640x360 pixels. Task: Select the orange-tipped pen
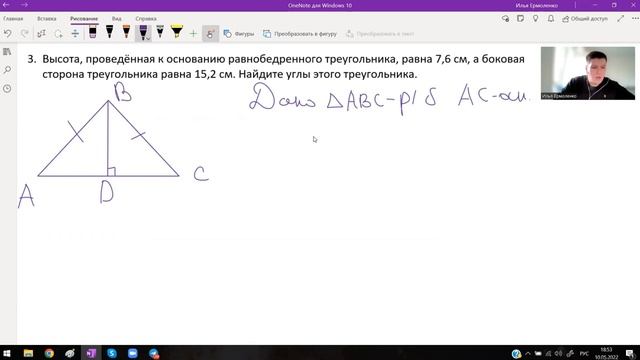126,32
